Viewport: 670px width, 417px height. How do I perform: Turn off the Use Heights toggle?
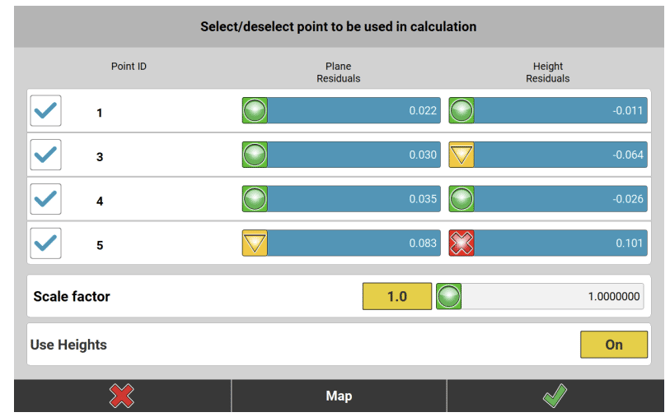point(613,345)
